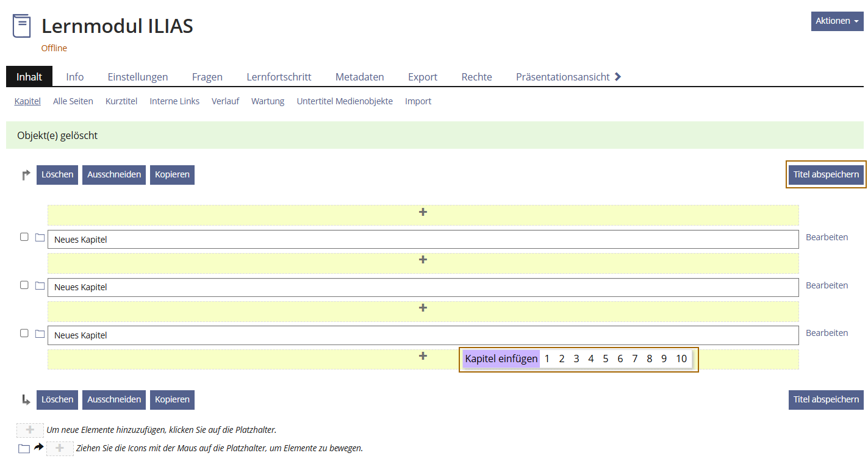Select the Kapitel sub-tab
The height and width of the screenshot is (464, 868).
pos(27,101)
